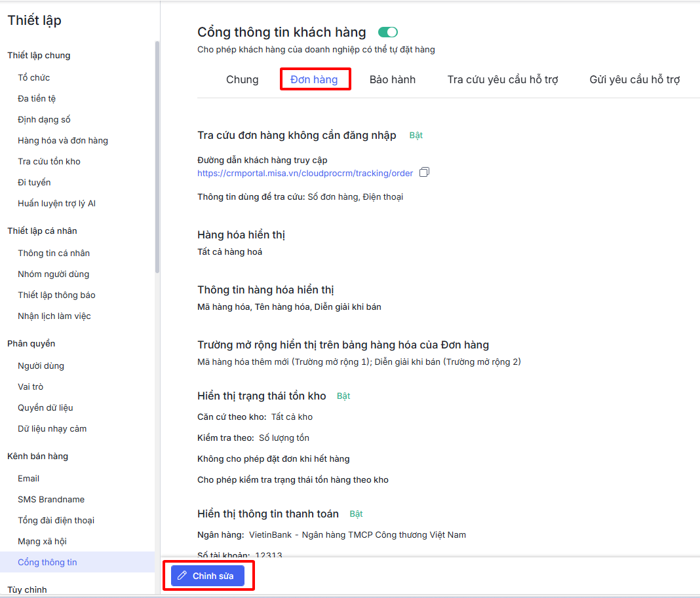Toggle the Cổng thông tin khách hàng switch
This screenshot has height=598, width=700.
pyautogui.click(x=388, y=32)
